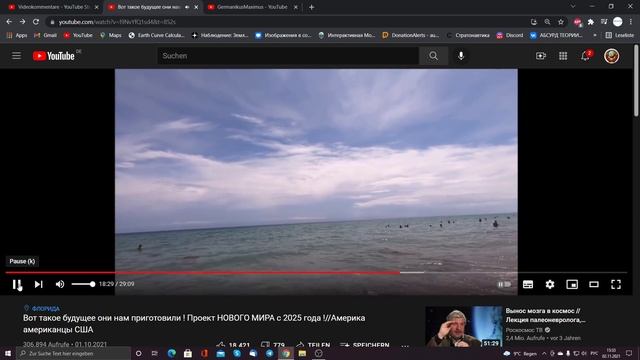640x360 pixels.
Task: Adjust the player volume slider
Action: 83,284
